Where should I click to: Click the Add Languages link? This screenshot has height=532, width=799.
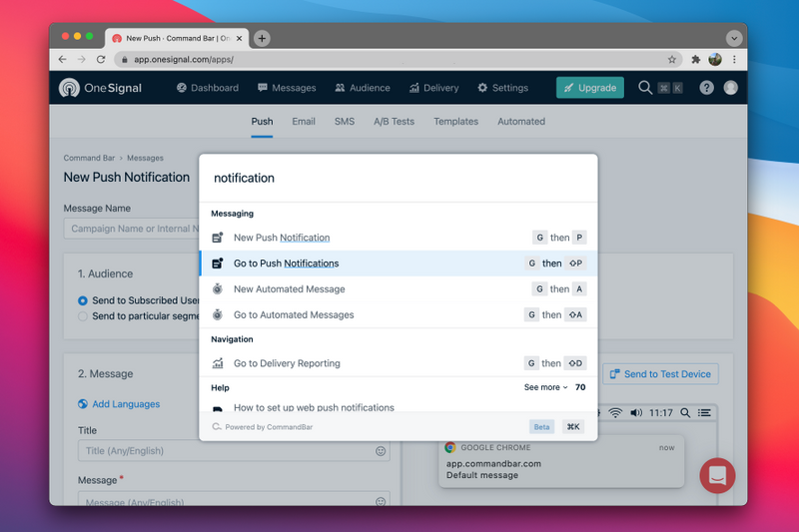126,403
